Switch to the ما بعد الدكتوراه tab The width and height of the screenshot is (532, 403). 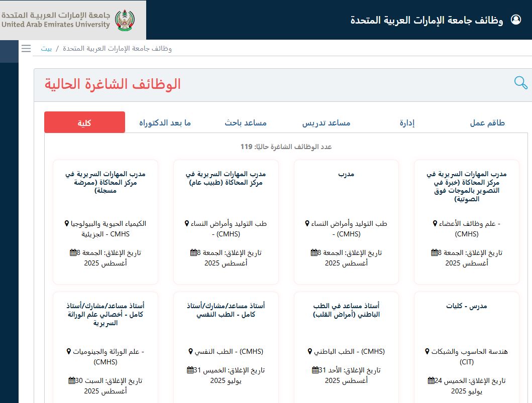click(x=165, y=123)
